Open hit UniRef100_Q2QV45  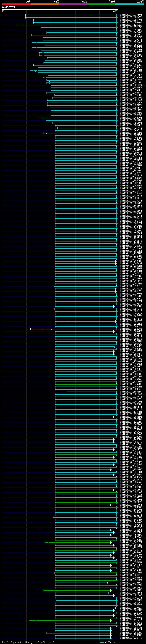click(131, 42)
